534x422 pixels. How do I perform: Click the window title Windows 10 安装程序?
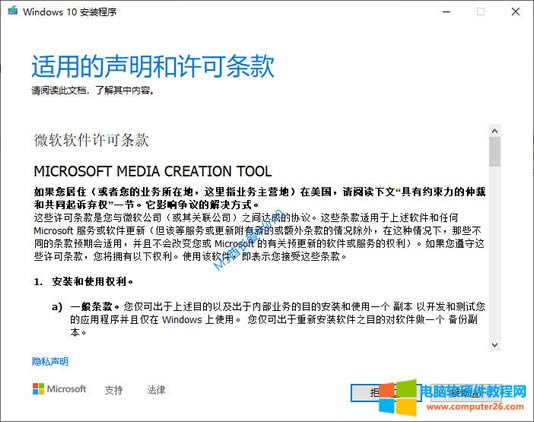click(x=70, y=12)
